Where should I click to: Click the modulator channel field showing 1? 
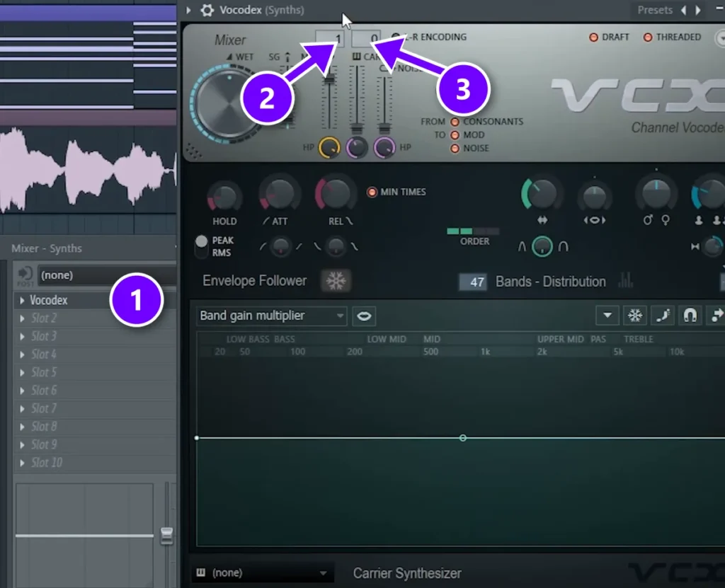coord(330,39)
